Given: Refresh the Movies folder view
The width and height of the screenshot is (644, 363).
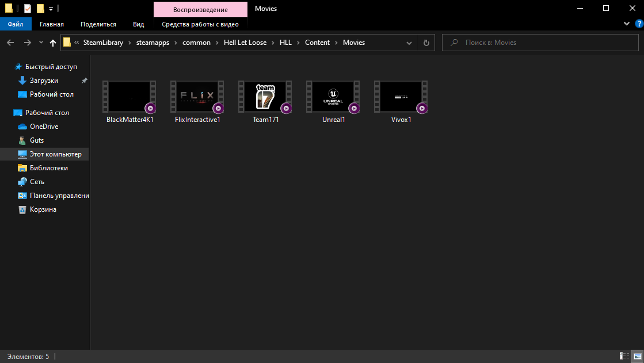Looking at the screenshot, I should [x=426, y=43].
